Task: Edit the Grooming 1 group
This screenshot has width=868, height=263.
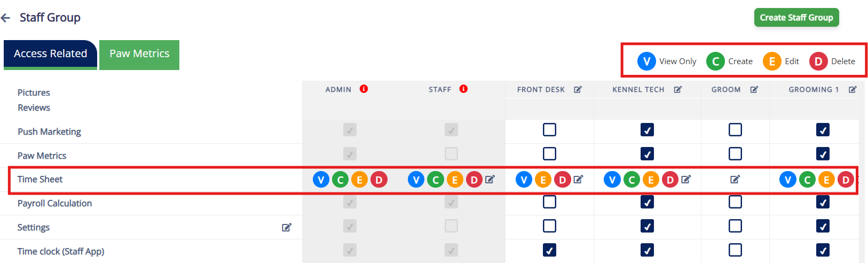Action: click(x=853, y=89)
